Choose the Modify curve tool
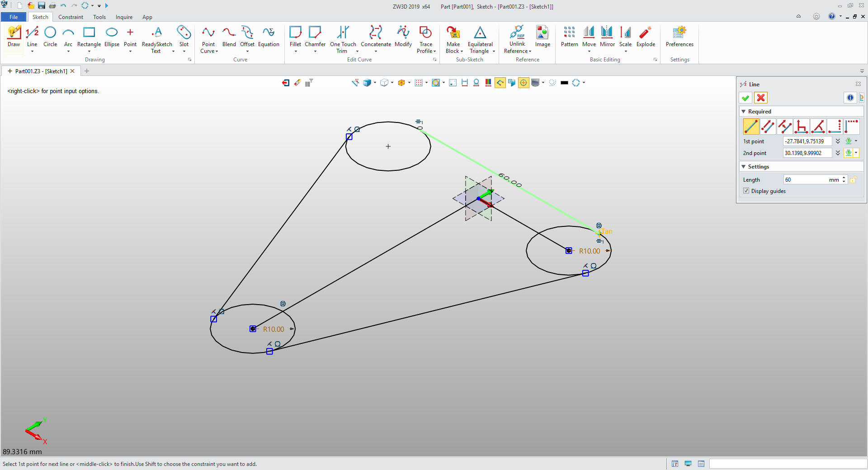 coord(403,37)
